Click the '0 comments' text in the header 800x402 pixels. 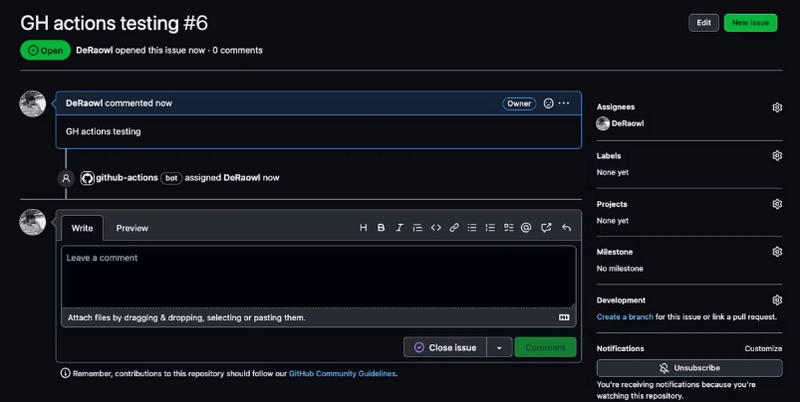coord(238,50)
